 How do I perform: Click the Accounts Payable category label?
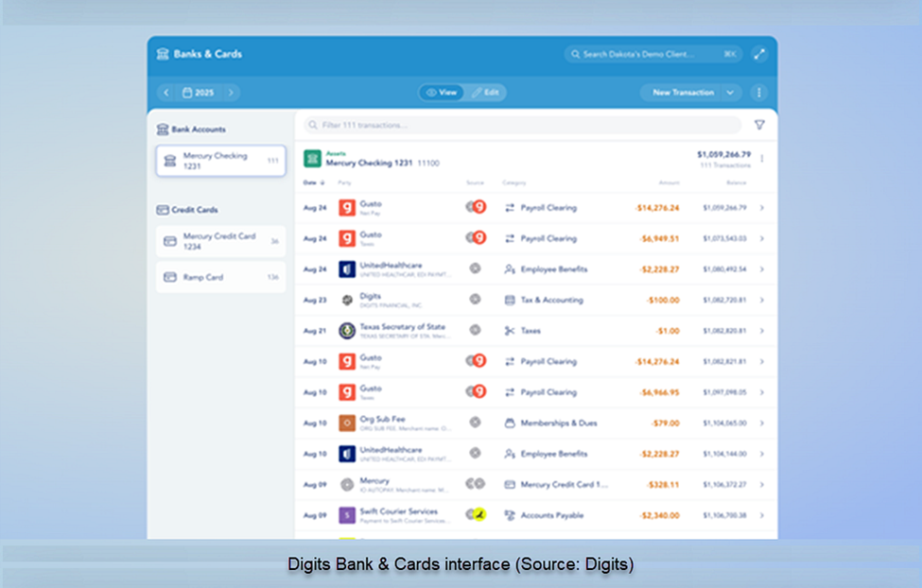pos(552,515)
